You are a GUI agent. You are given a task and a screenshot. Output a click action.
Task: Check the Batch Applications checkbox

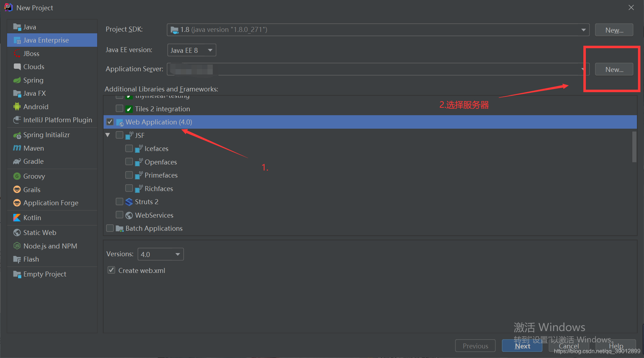tap(110, 228)
